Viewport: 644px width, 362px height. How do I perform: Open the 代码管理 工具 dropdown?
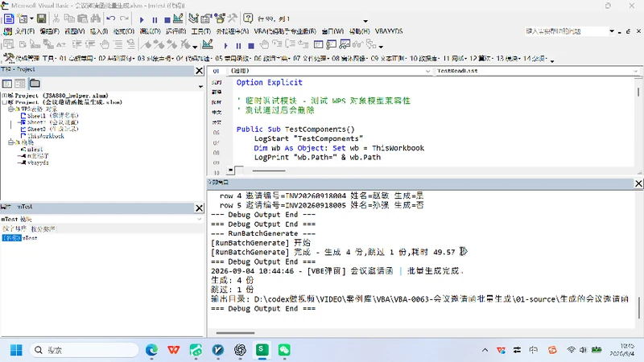(x=35, y=59)
